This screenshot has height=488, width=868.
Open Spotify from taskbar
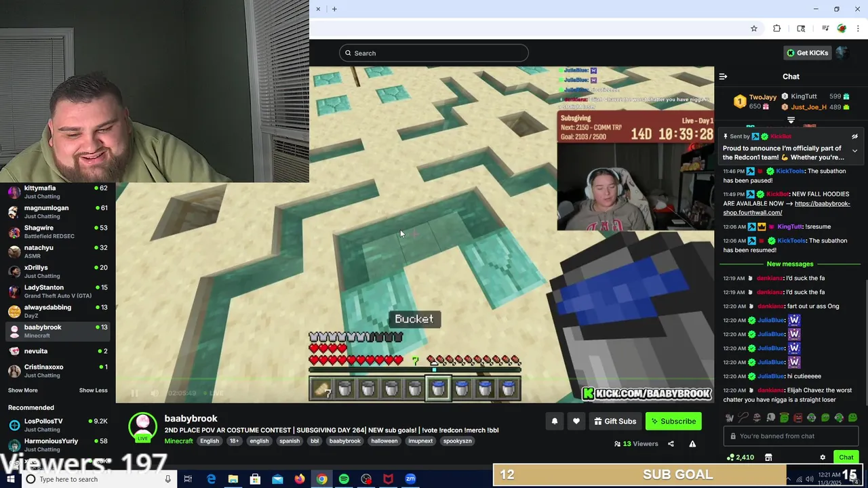[344, 479]
